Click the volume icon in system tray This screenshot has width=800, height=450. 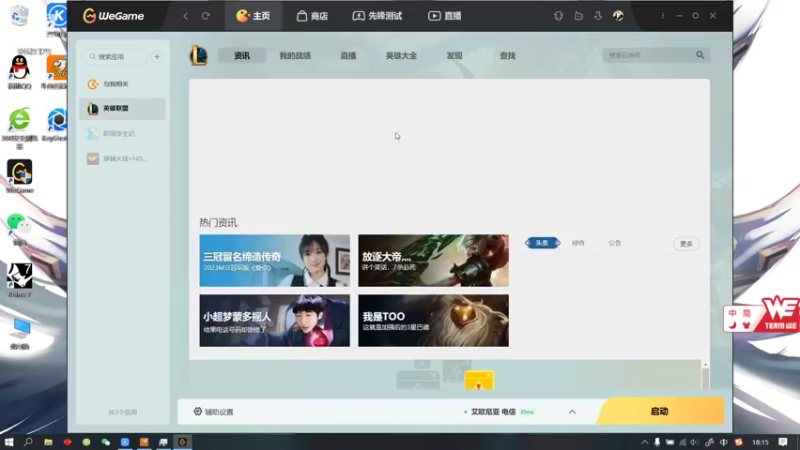pos(694,442)
